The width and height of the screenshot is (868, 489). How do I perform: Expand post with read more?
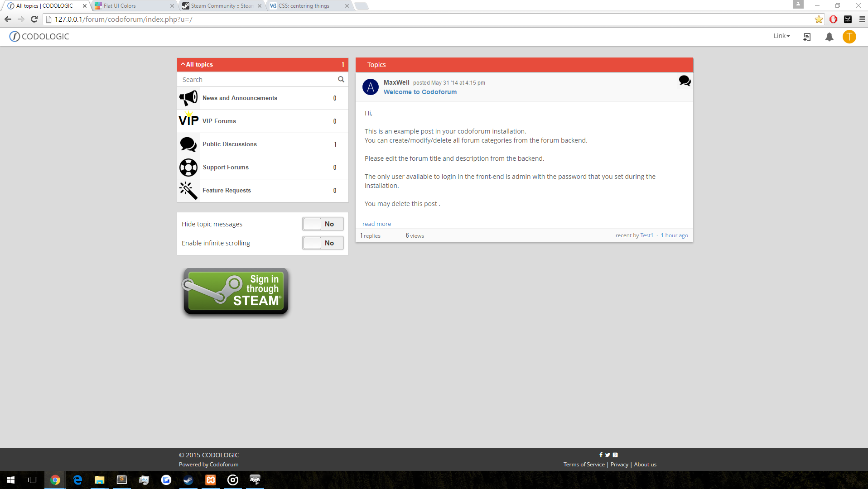pos(376,224)
